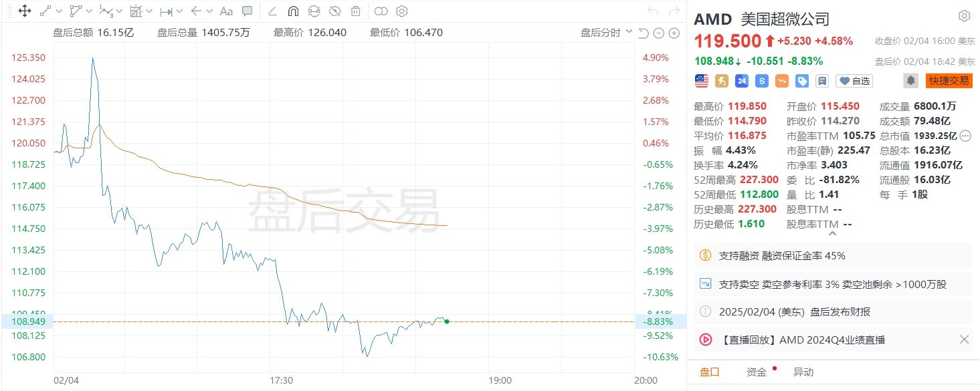Open AMD 2024Q4业绩直播 replay link
Image resolution: width=980 pixels, height=391 pixels.
click(802, 340)
